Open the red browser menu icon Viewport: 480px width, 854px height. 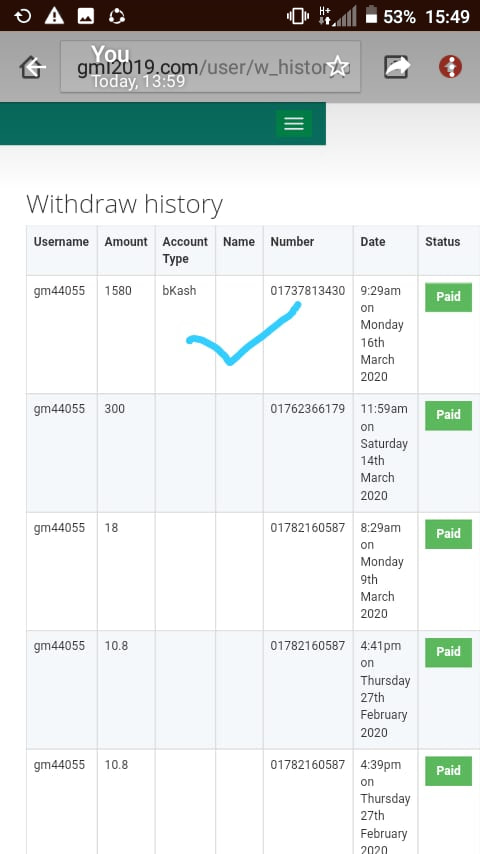pyautogui.click(x=451, y=66)
